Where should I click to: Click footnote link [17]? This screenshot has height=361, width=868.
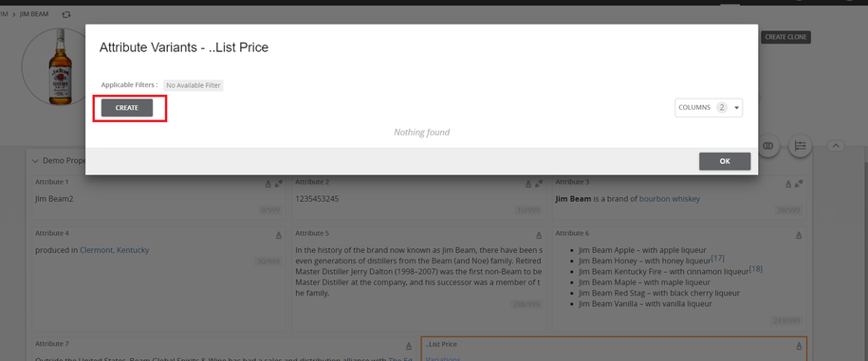pyautogui.click(x=717, y=258)
